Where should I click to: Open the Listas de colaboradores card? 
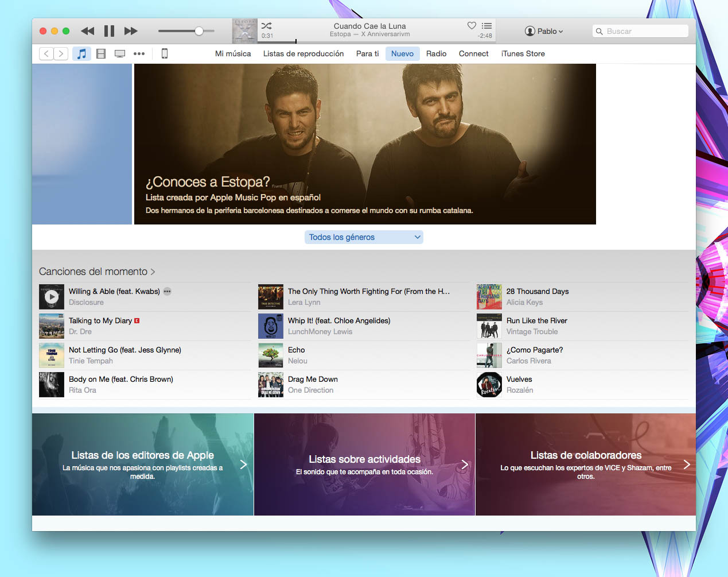coord(586,464)
